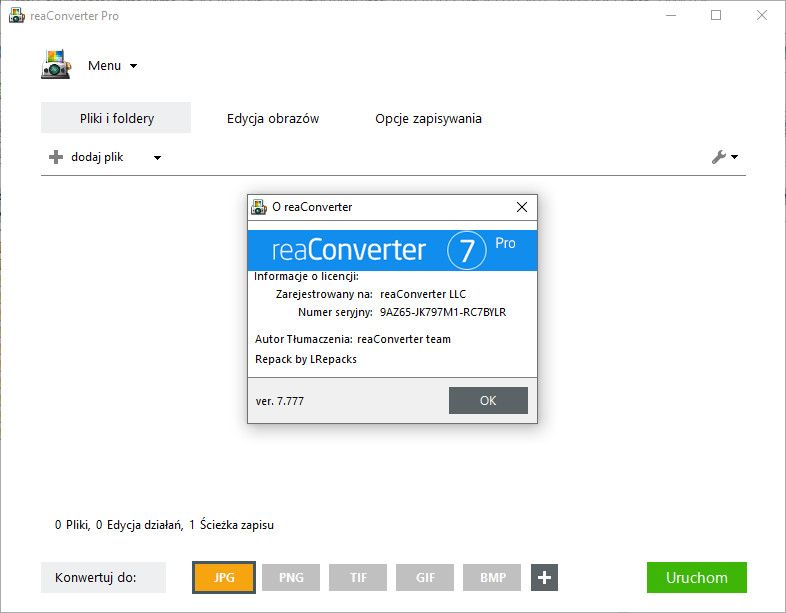Viewport: 786px width, 613px height.
Task: Click the about dialog title bar icon
Action: [259, 207]
